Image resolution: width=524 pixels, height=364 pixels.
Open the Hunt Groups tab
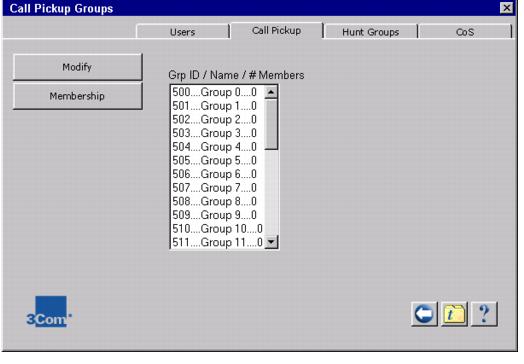tap(371, 32)
